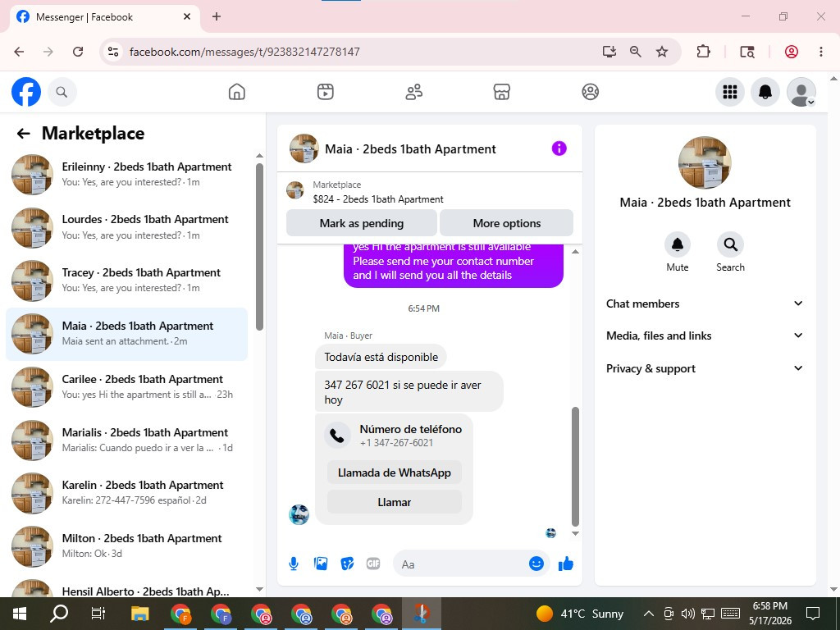
Task: Open the emoji picker smiley
Action: (x=536, y=564)
